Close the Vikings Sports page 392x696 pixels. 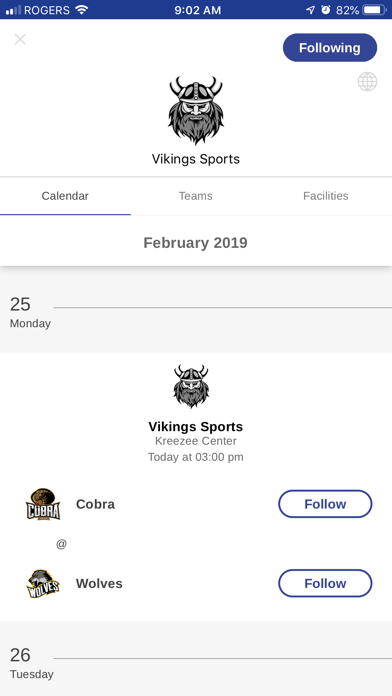(20, 40)
